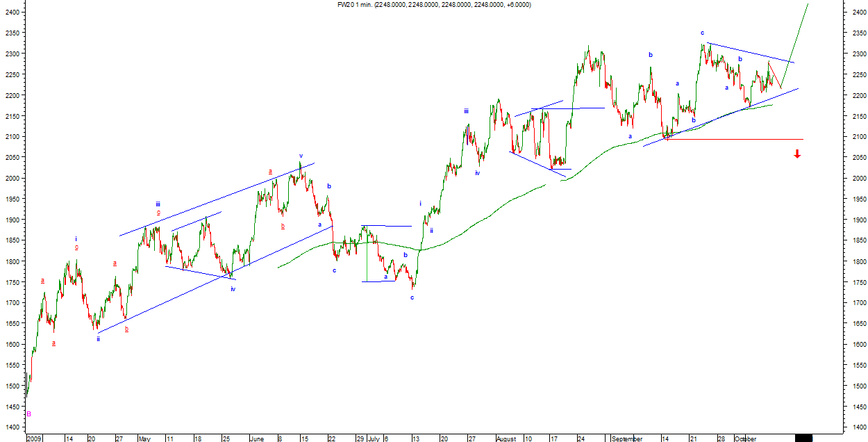Click the August date label
Screen dimensions: 868x442
point(507,439)
